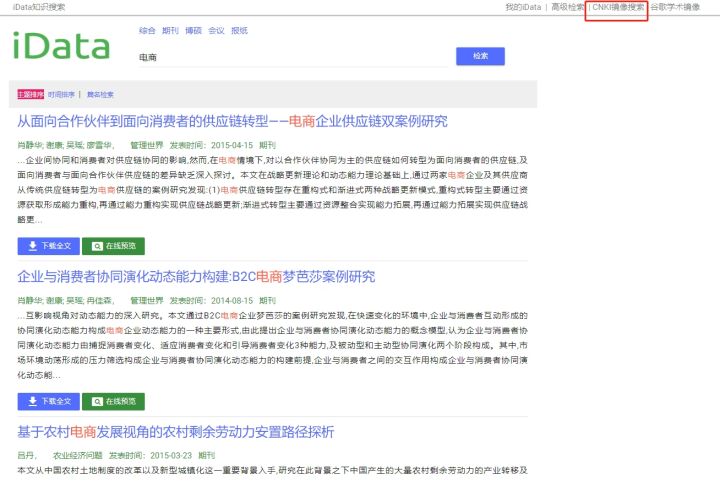
Task: Click publication date 2014-08-15
Action: tap(232, 301)
